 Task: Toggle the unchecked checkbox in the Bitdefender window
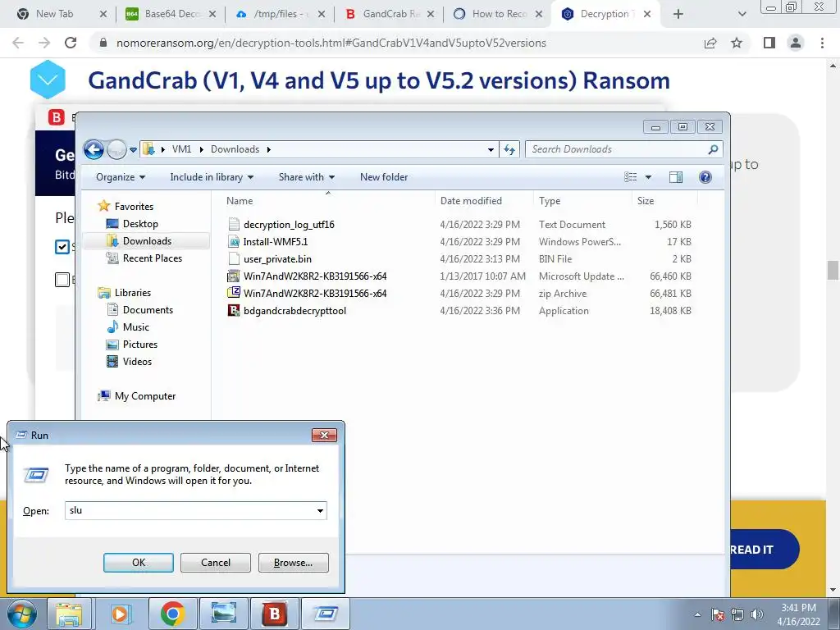tap(62, 280)
